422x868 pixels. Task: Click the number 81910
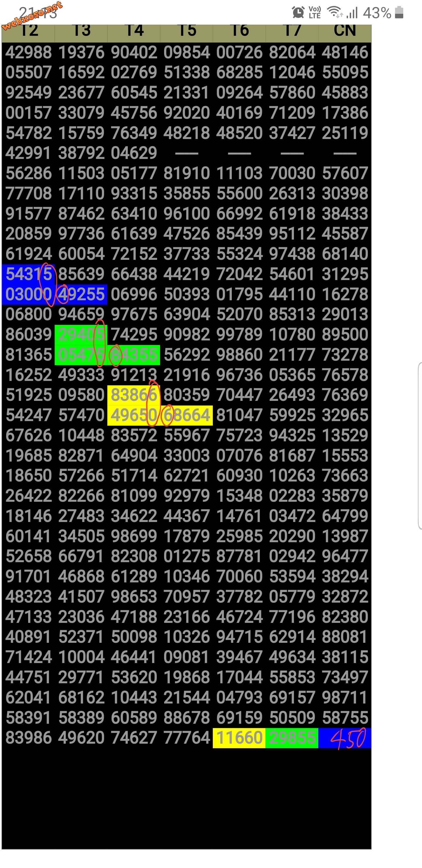(x=187, y=174)
